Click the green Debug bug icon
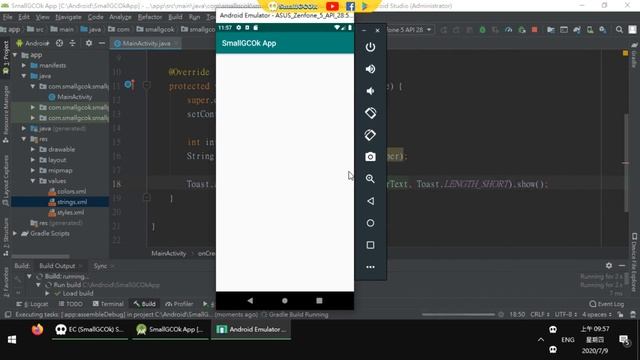Image resolution: width=640 pixels, height=360 pixels. click(x=482, y=30)
